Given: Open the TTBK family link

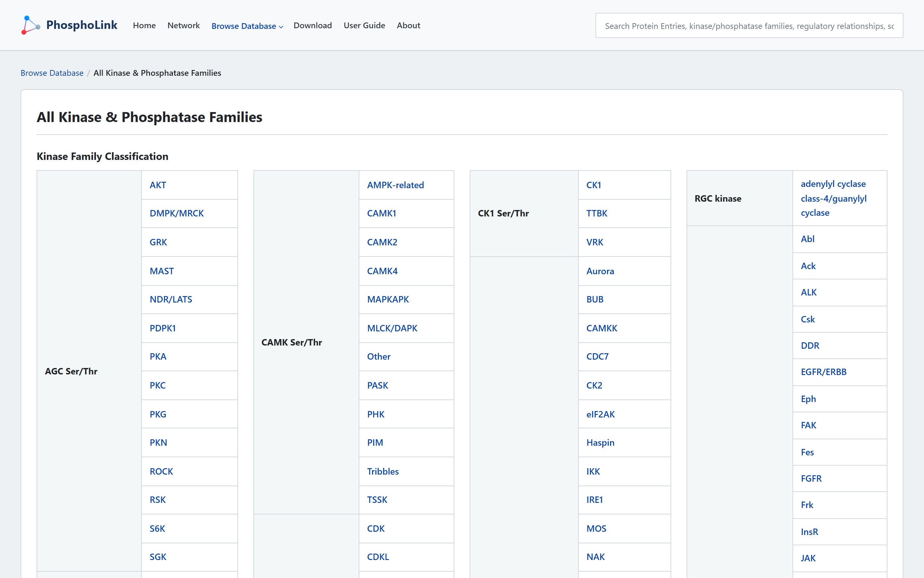Looking at the screenshot, I should tap(597, 213).
